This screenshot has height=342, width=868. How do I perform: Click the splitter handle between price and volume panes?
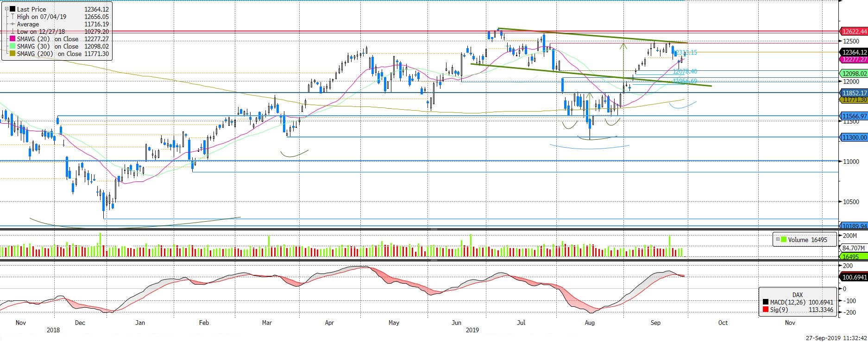click(x=434, y=229)
